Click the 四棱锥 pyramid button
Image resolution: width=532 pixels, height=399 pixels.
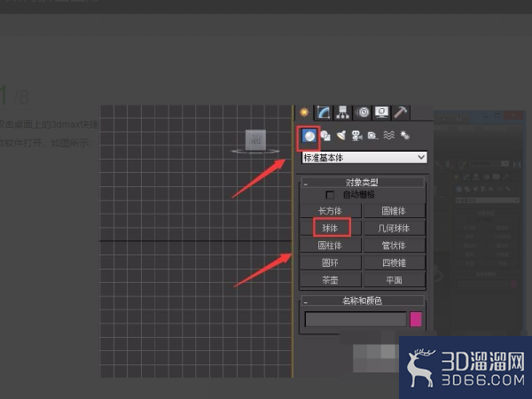(395, 262)
